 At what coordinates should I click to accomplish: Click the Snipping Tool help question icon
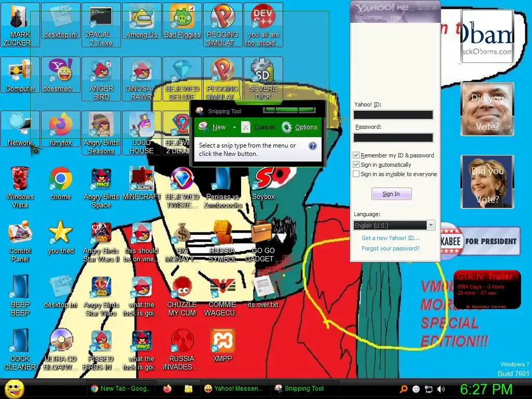(312, 146)
